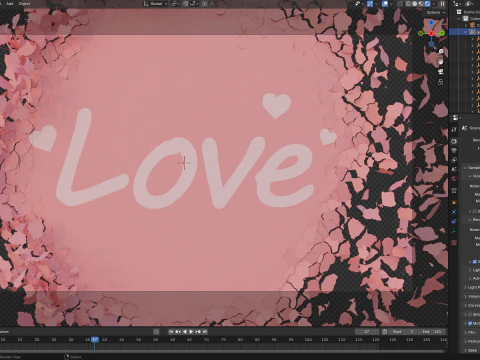The image size is (480, 360).
Task: Toggle preview range clock icon
Action: pyautogui.click(x=384, y=332)
